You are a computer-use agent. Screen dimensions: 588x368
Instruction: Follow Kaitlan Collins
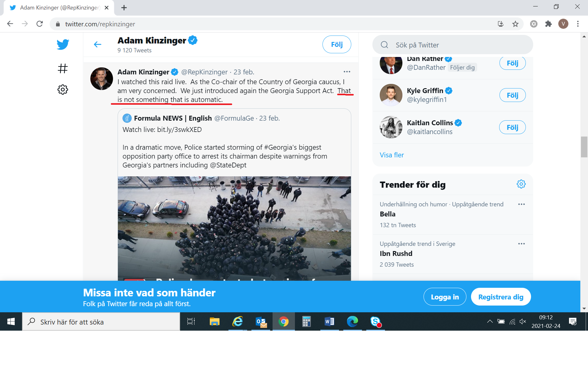pyautogui.click(x=512, y=127)
